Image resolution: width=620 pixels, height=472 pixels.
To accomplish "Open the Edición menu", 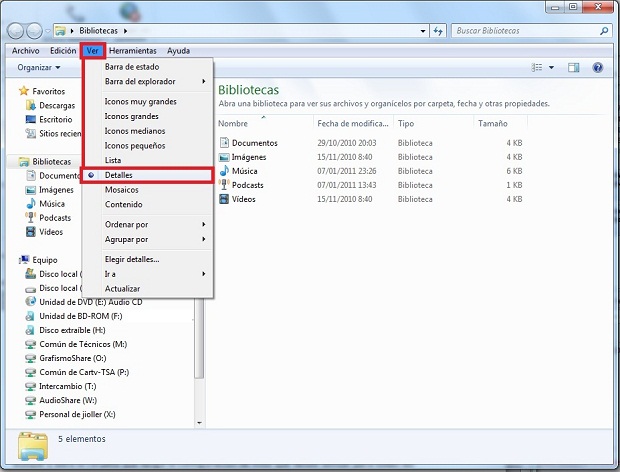I will [x=63, y=51].
